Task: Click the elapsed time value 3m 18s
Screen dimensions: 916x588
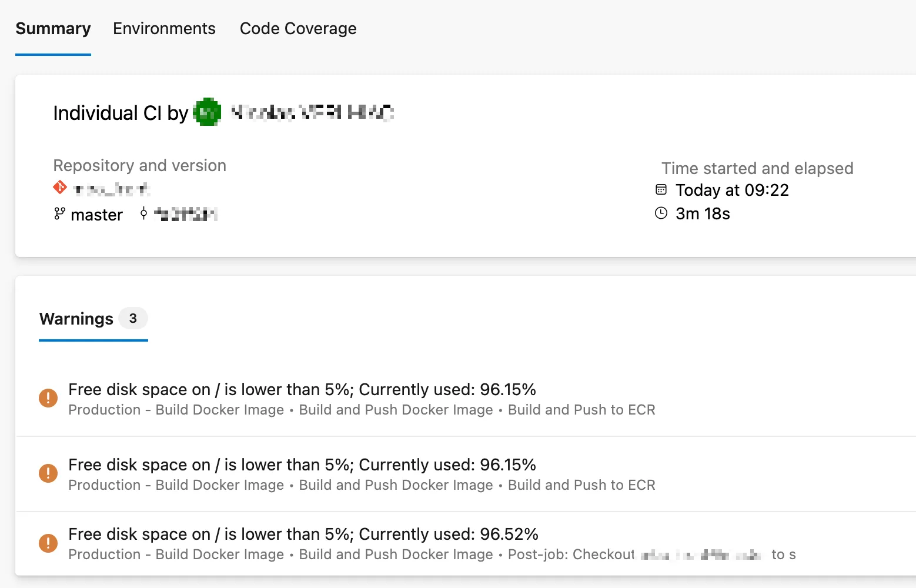Action: (703, 213)
